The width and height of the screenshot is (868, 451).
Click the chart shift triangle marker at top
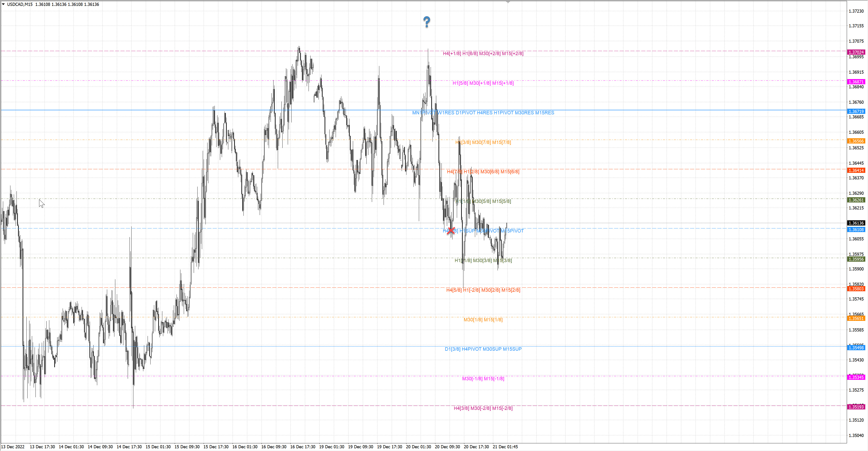(x=508, y=2)
